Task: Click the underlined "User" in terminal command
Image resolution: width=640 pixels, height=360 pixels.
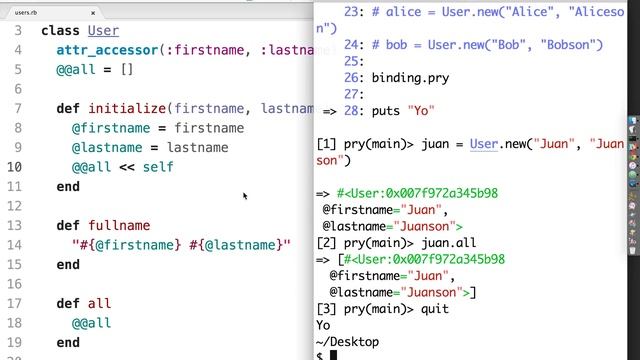Action: 484,144
